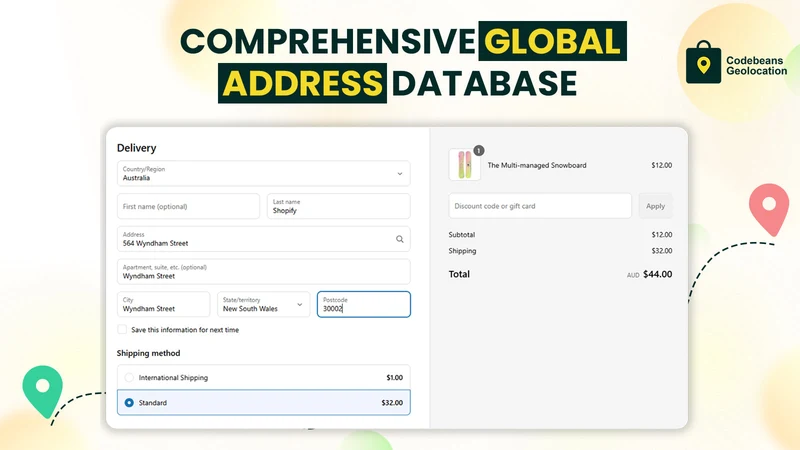
Task: Open the Country/Region dropdown
Action: (263, 173)
